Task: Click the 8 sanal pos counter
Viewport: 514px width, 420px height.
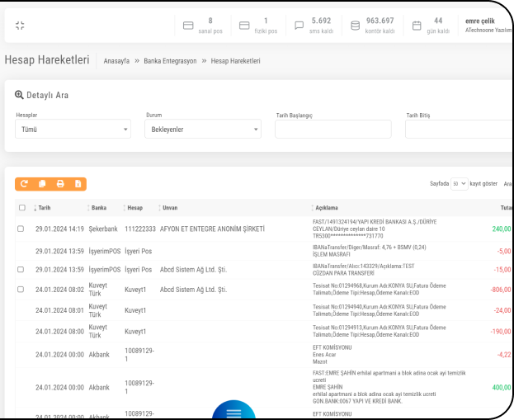Action: coord(210,26)
